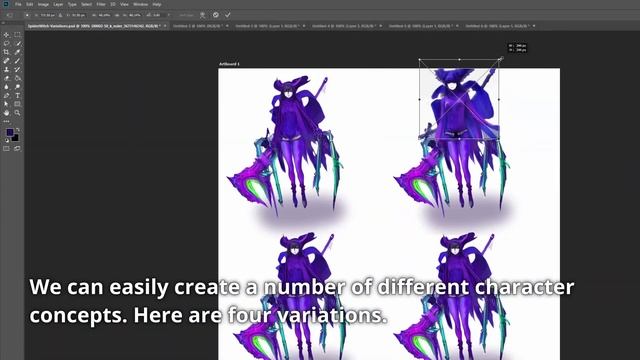Switch to the Untitled-2 document tab
Screen dimensions: 640x360
pos(198,26)
